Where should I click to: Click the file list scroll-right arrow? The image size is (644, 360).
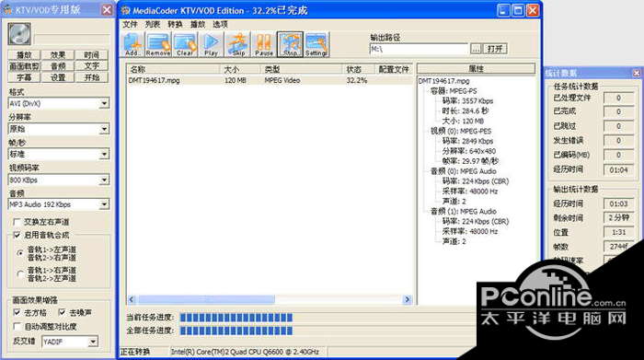click(408, 299)
